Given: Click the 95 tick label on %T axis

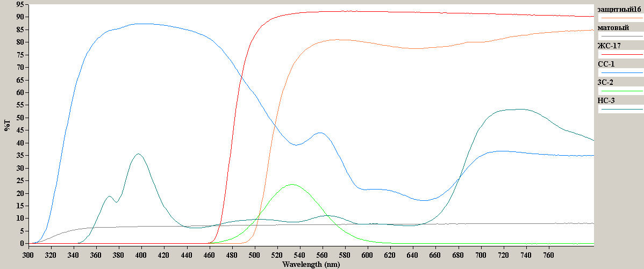Looking at the screenshot, I should [20, 4].
